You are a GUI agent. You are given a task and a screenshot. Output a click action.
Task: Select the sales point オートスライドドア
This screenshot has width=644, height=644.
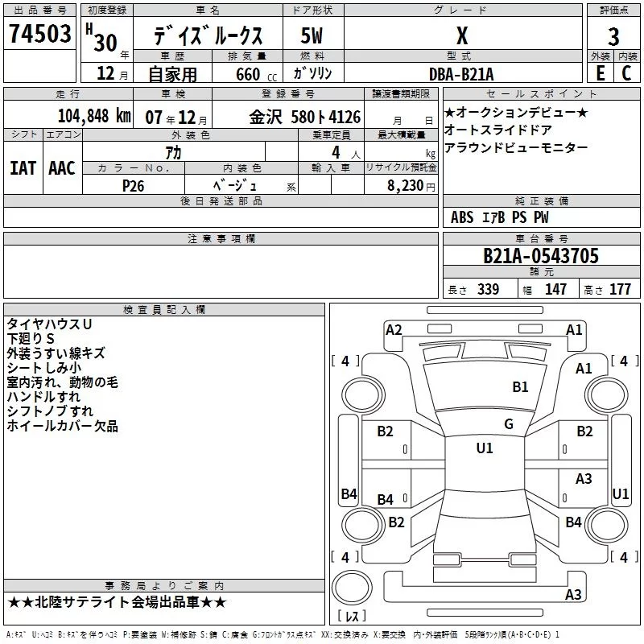[497, 130]
